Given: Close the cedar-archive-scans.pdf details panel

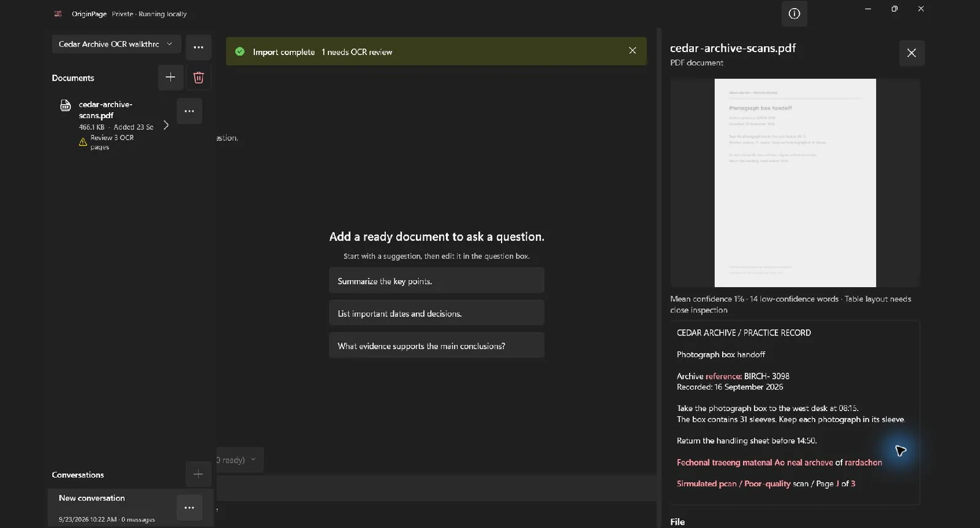Looking at the screenshot, I should 911,53.
